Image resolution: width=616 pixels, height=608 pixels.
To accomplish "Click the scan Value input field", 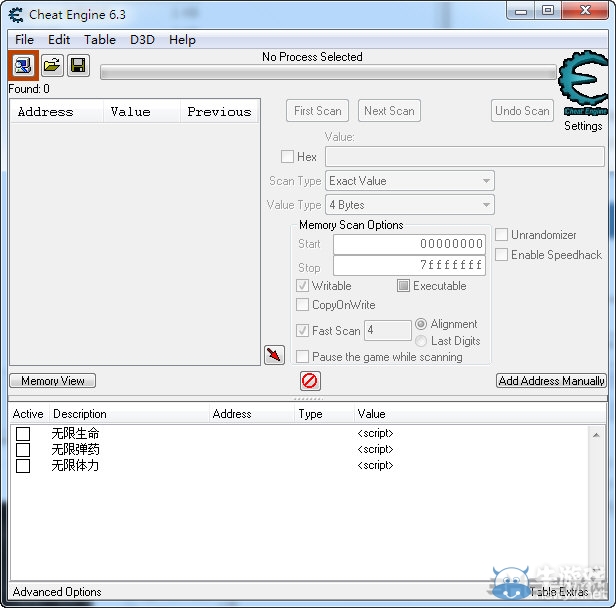I will pos(465,157).
